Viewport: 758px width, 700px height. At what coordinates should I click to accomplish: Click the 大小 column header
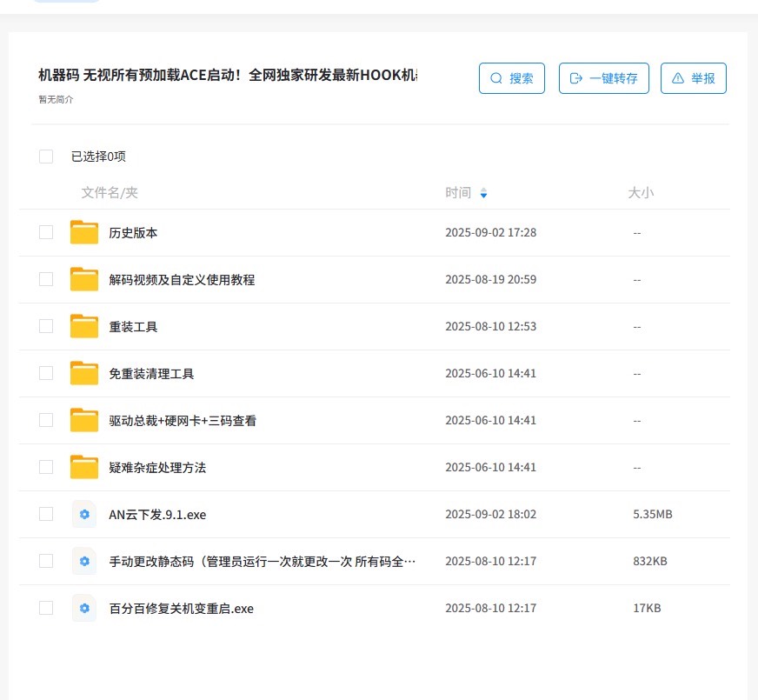coord(641,193)
